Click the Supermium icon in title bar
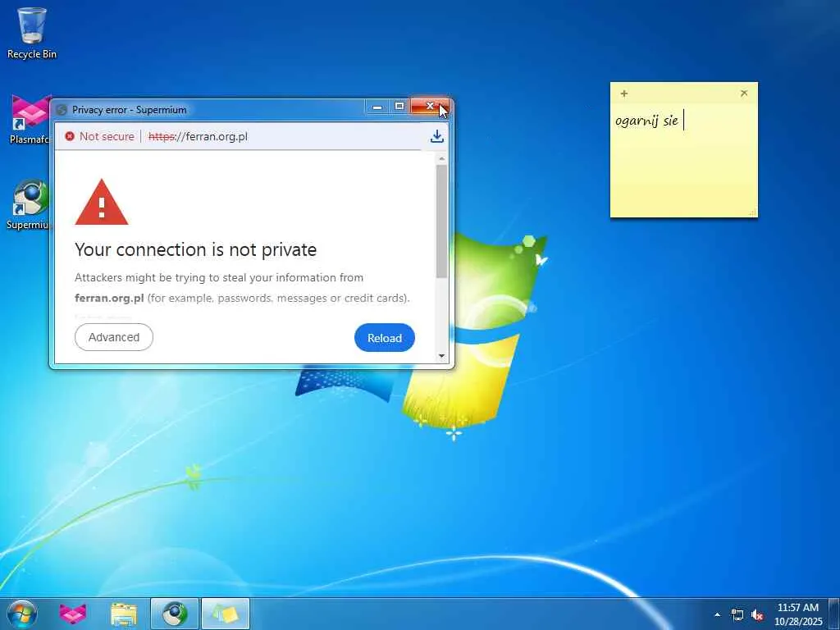 click(x=62, y=110)
